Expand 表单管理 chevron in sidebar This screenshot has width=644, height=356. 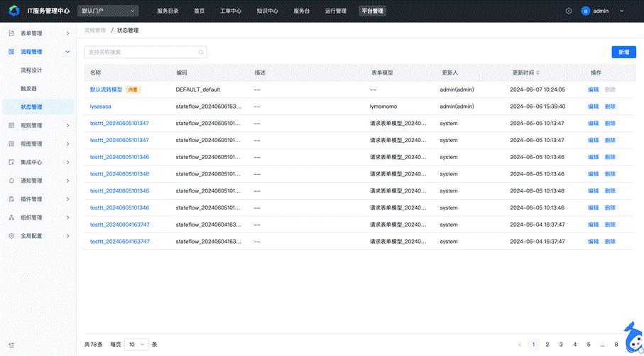click(x=67, y=33)
